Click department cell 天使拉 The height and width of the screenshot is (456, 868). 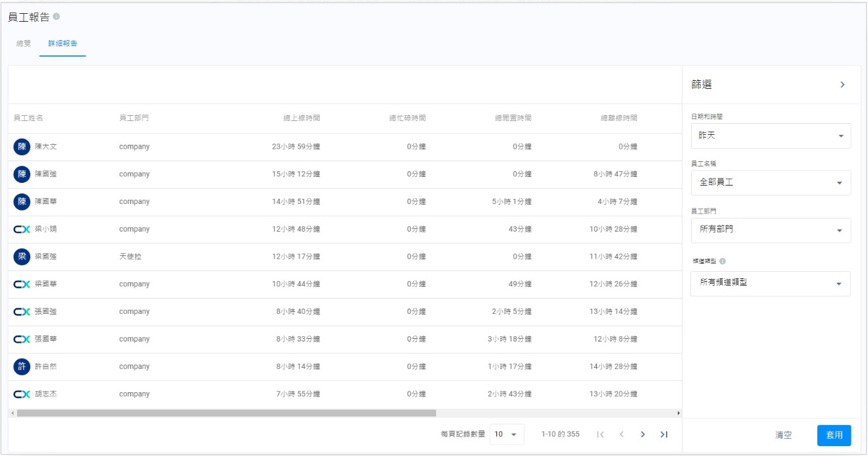(x=130, y=257)
